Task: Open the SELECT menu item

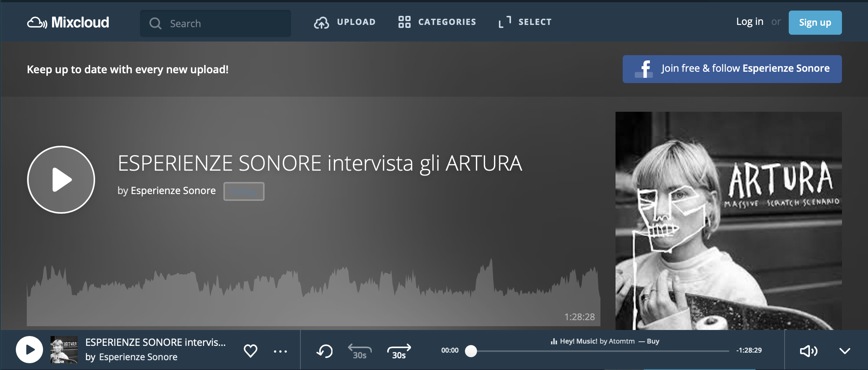Action: point(535,22)
